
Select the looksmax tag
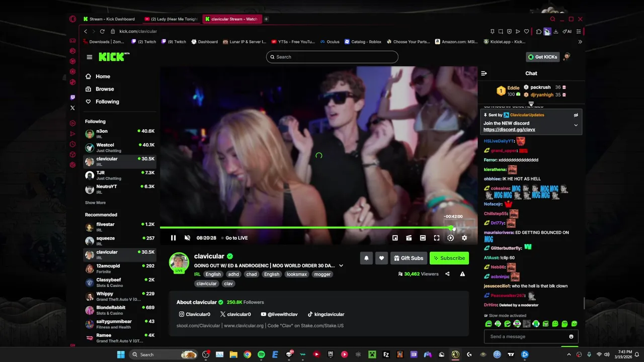pos(296,274)
